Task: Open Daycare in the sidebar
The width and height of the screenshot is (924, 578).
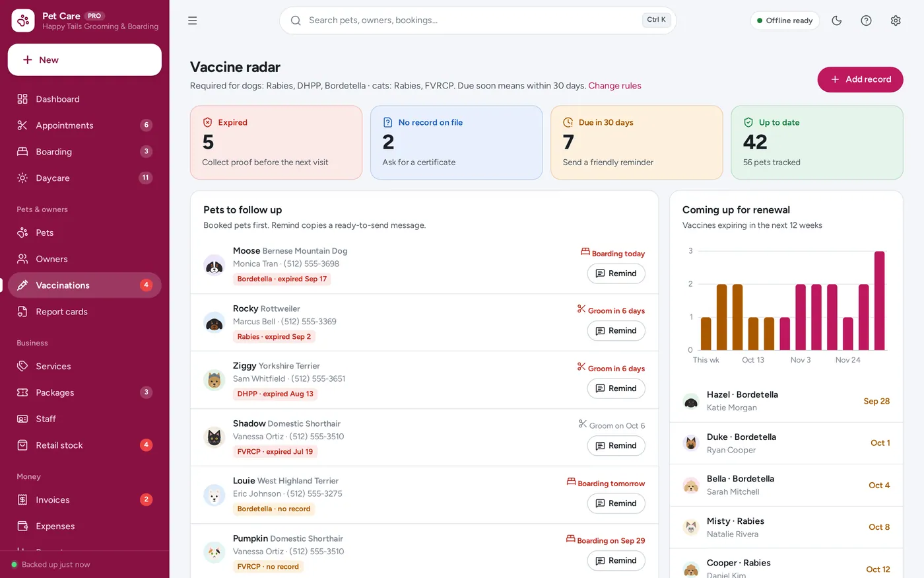Action: click(x=84, y=178)
